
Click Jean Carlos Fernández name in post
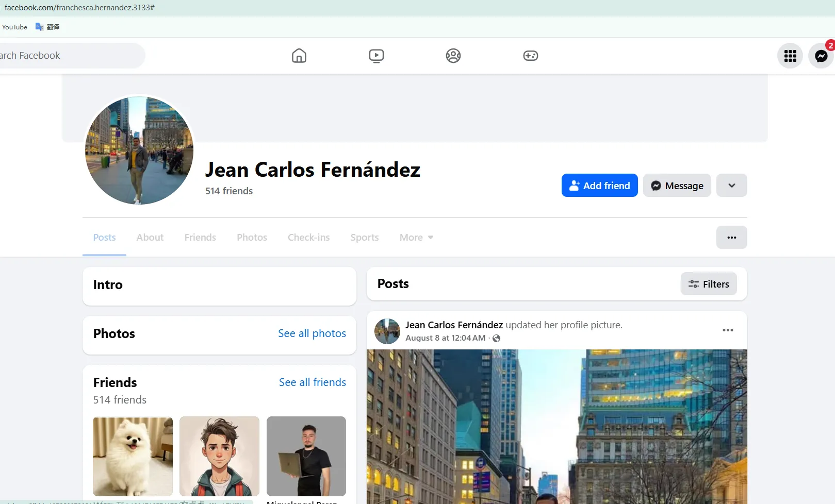pyautogui.click(x=454, y=325)
